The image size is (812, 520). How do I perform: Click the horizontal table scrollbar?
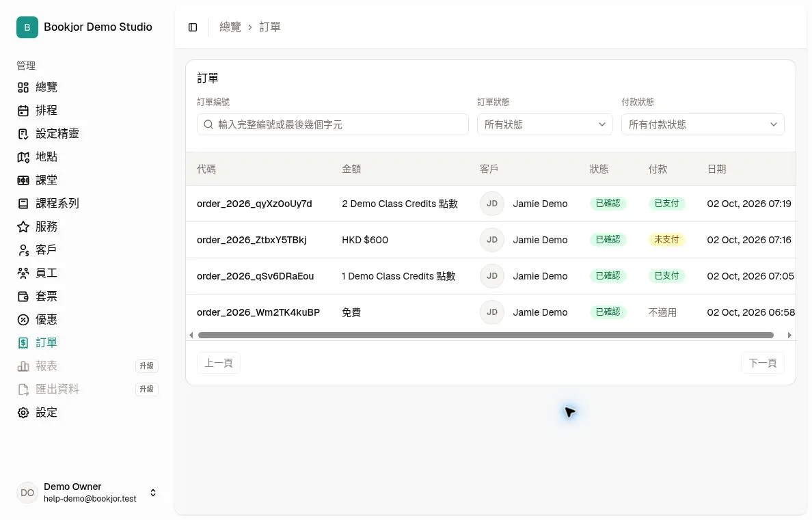pyautogui.click(x=486, y=335)
